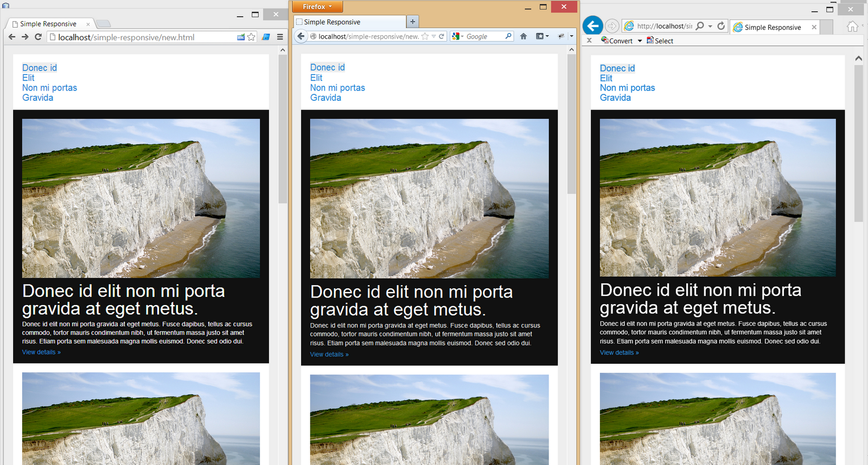Select IE's Simple Responsive tab

point(775,27)
